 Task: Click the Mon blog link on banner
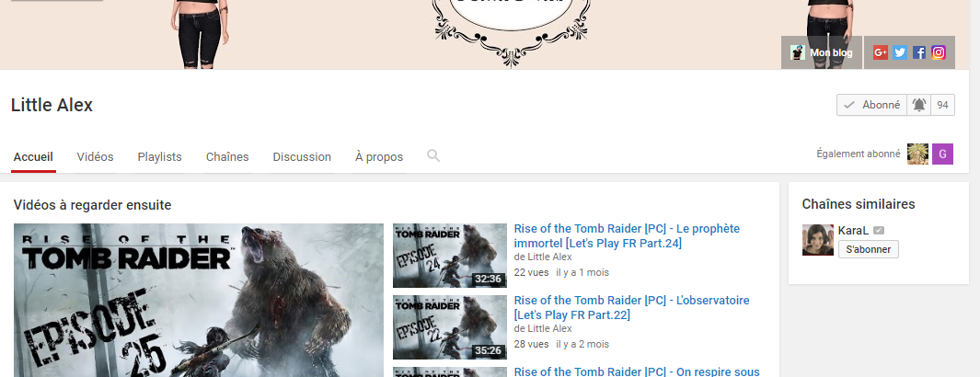point(822,52)
